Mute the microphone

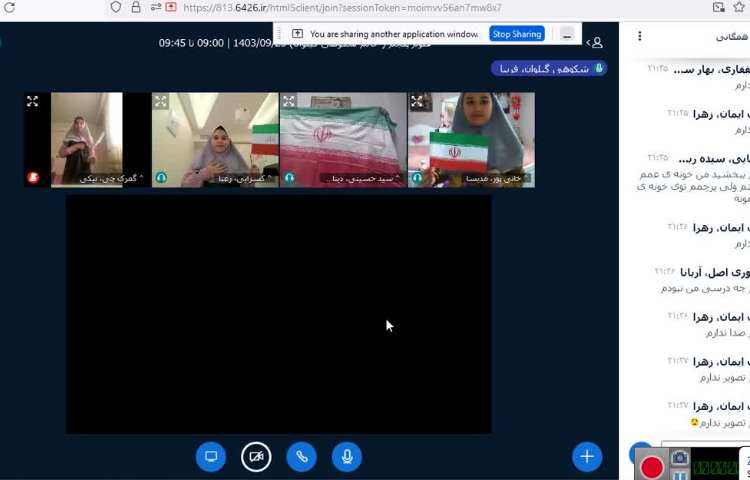coord(347,457)
